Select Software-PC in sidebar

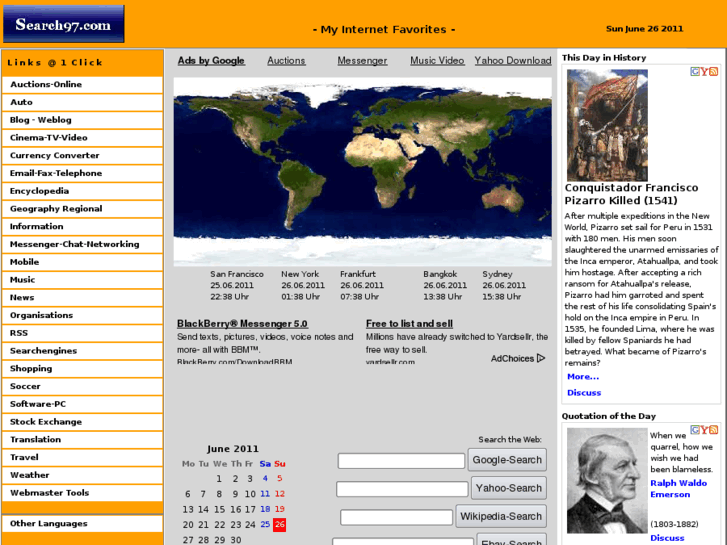click(83, 404)
